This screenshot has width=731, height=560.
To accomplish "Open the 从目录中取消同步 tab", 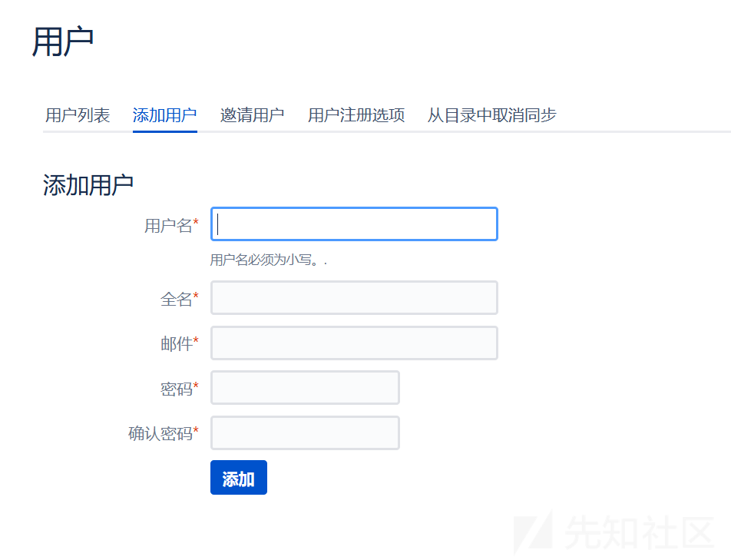I will (492, 114).
